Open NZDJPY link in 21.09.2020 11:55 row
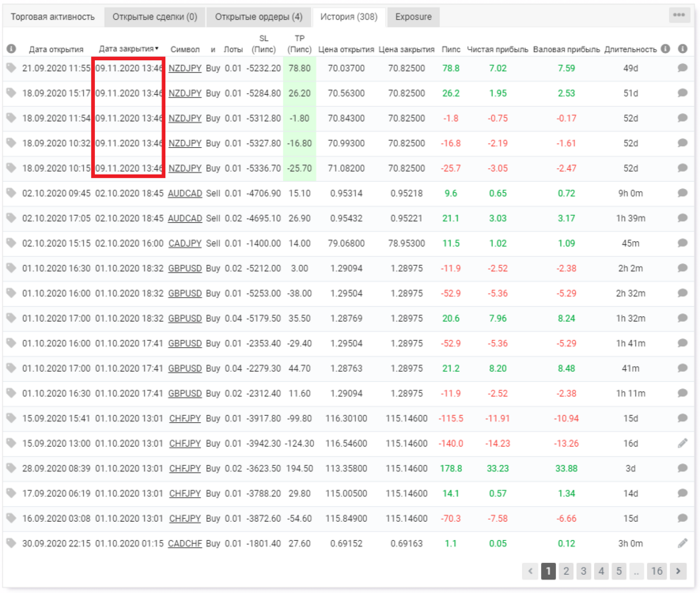Screen dimensions: 700x593 tap(185, 68)
